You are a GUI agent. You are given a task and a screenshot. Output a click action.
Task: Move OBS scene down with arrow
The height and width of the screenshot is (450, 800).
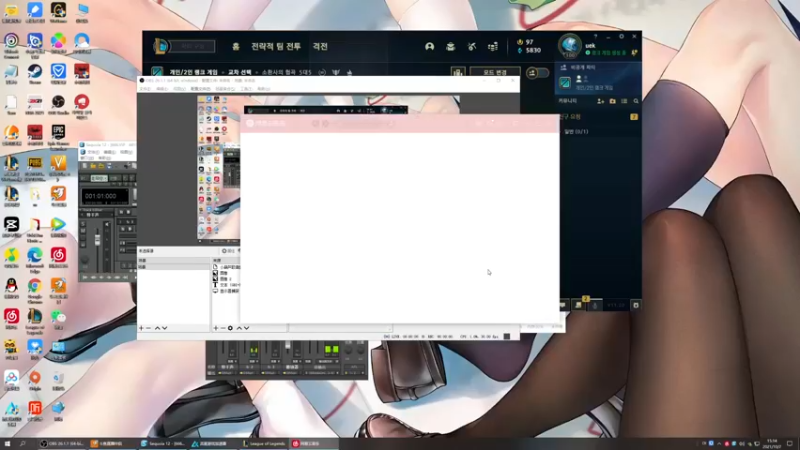click(x=164, y=328)
